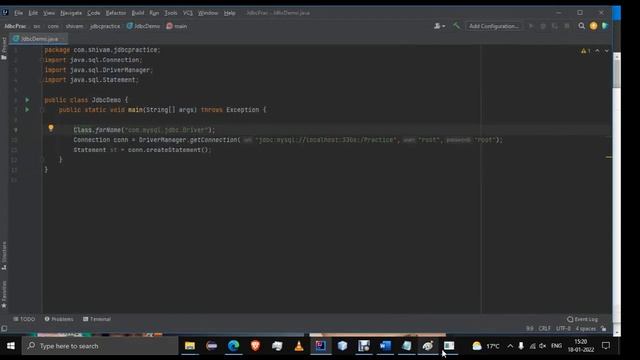Open the Navigate menu
The image size is (640, 360).
click(x=71, y=13)
